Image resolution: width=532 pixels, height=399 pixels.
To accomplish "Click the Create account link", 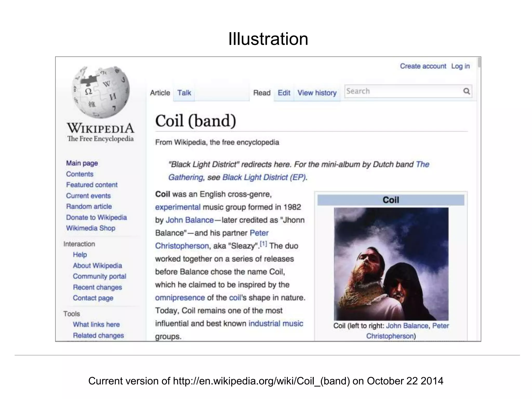I will [x=423, y=66].
